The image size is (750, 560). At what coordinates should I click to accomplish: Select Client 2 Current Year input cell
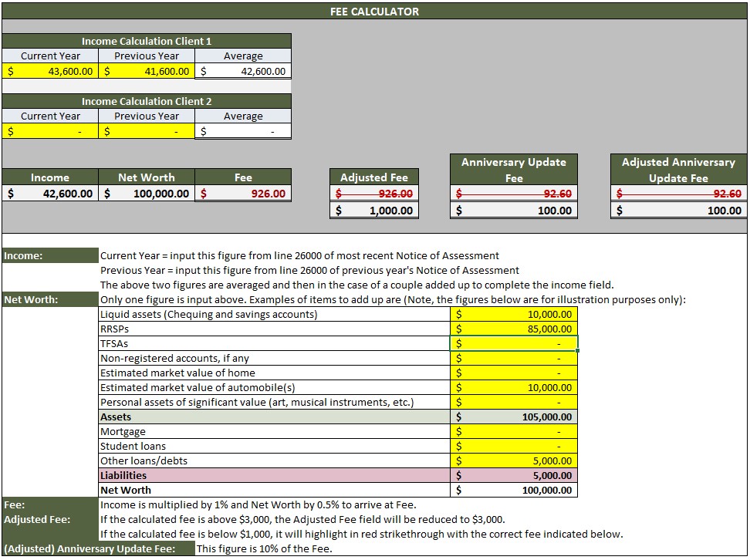point(50,131)
